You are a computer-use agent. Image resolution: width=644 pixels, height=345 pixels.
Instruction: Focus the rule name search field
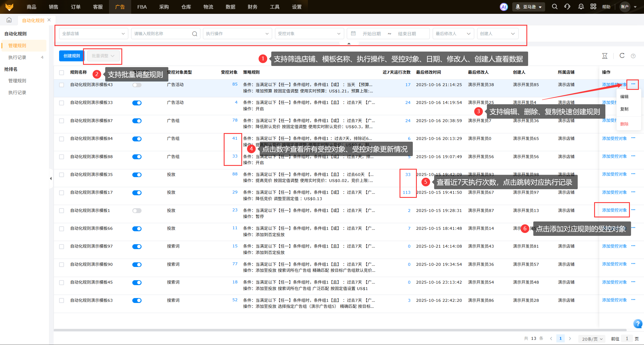[162, 34]
